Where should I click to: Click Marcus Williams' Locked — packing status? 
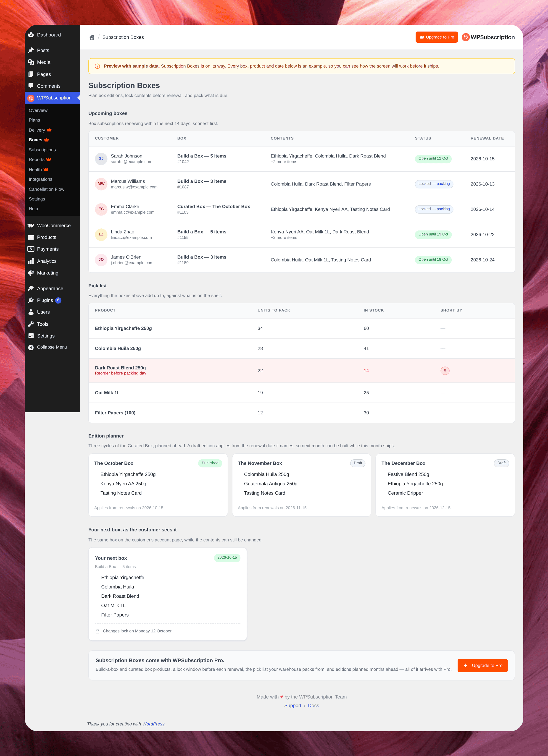[434, 184]
